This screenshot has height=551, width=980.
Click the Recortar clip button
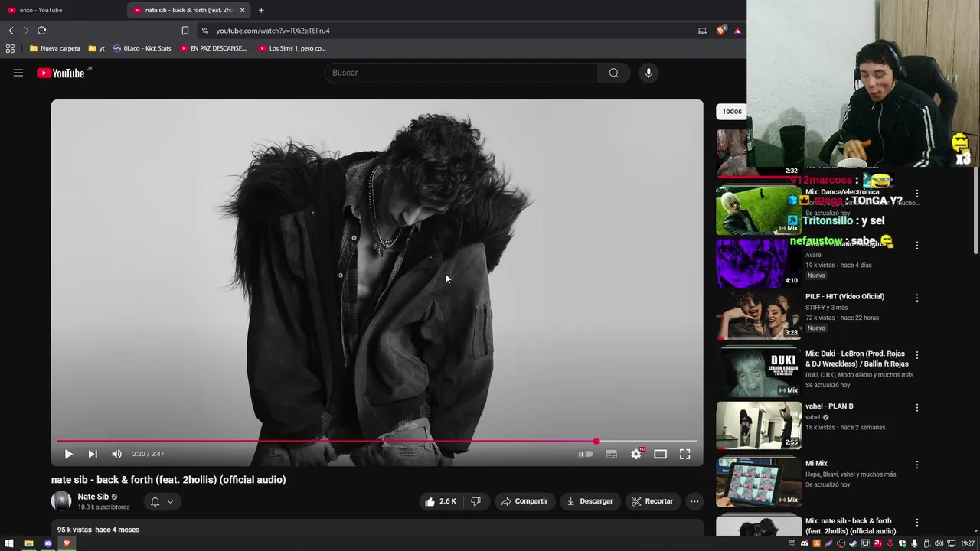tap(652, 501)
